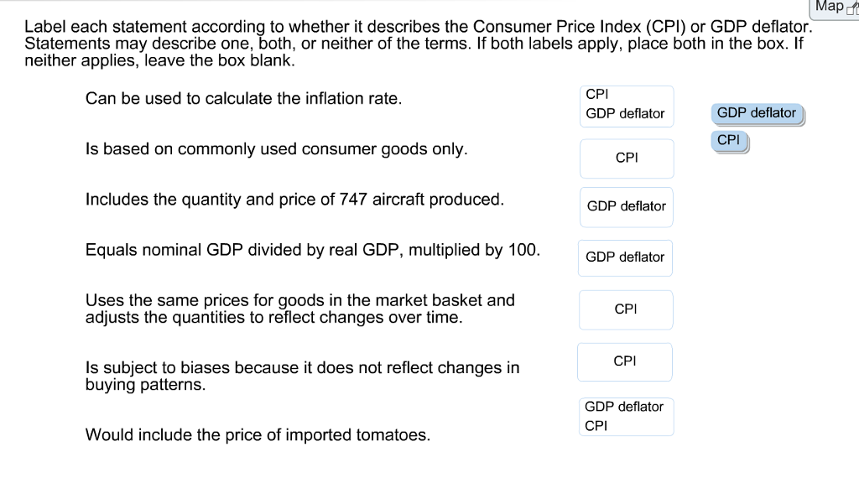Screen dimensions: 859x504
Task: Click the answer box beside the consumer goods statement
Action: coord(626,158)
